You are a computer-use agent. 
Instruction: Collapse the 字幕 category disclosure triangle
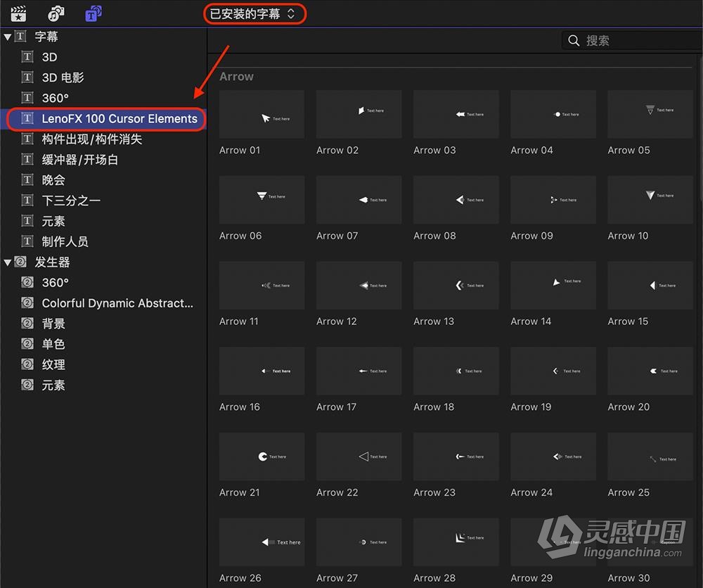[x=7, y=37]
